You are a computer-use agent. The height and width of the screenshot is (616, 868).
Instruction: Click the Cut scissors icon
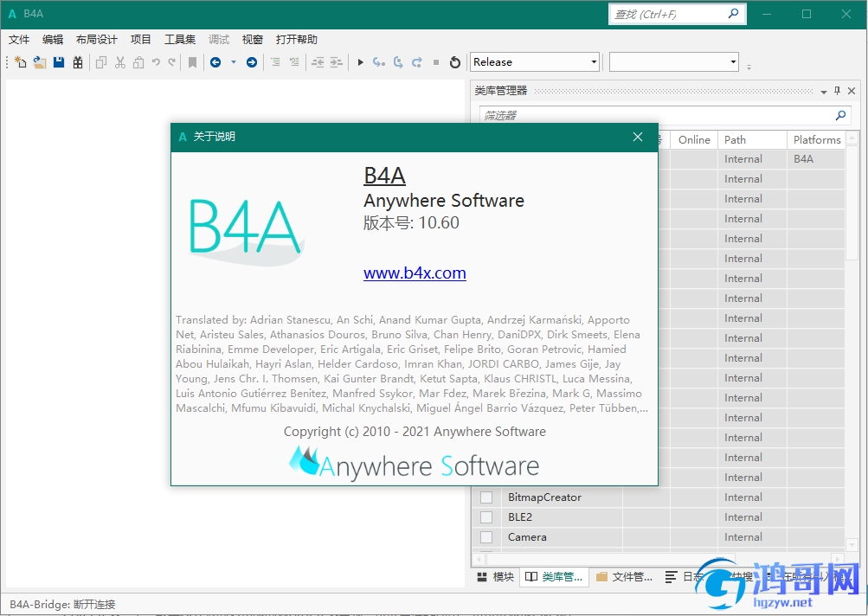[x=120, y=62]
